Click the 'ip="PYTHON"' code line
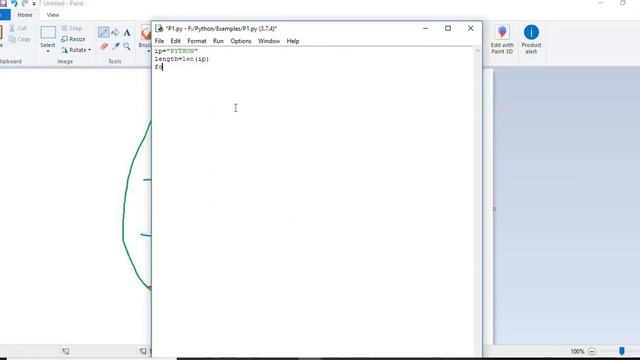Viewport: 640px width, 360px height. click(x=176, y=51)
